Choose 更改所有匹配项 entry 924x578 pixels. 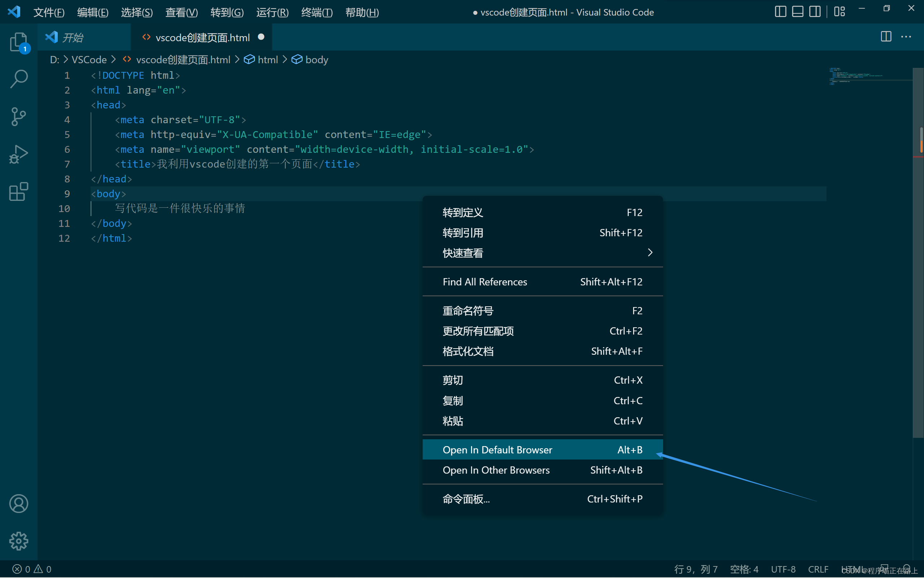[x=542, y=331]
